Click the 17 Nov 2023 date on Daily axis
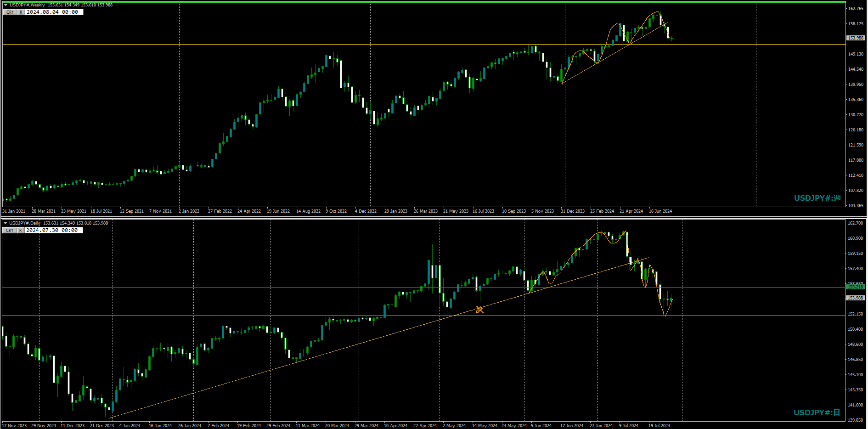The height and width of the screenshot is (429, 868). (x=14, y=426)
